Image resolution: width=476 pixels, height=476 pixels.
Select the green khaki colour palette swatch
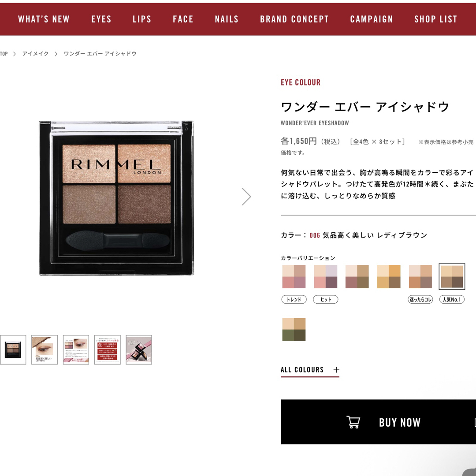click(x=294, y=329)
